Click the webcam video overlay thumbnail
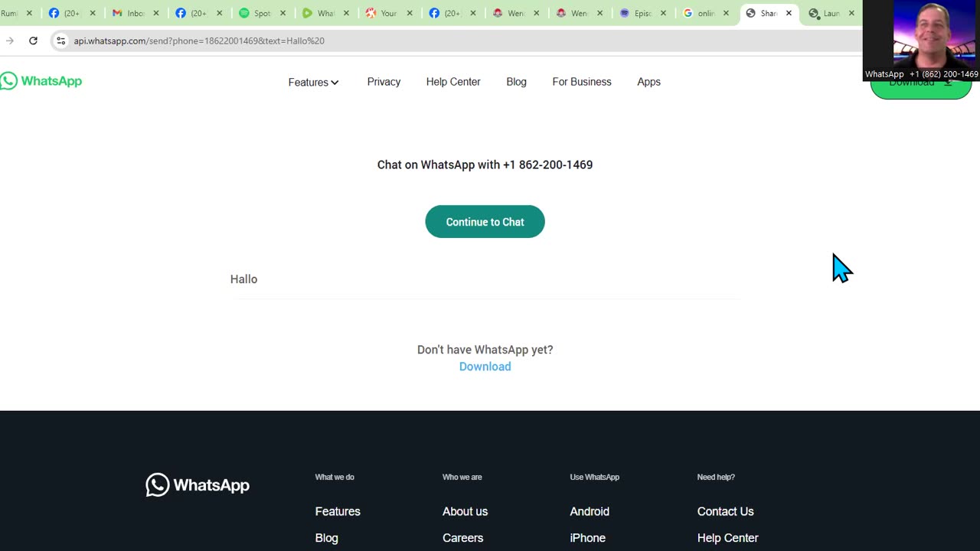Viewport: 980px width, 551px height. (921, 40)
